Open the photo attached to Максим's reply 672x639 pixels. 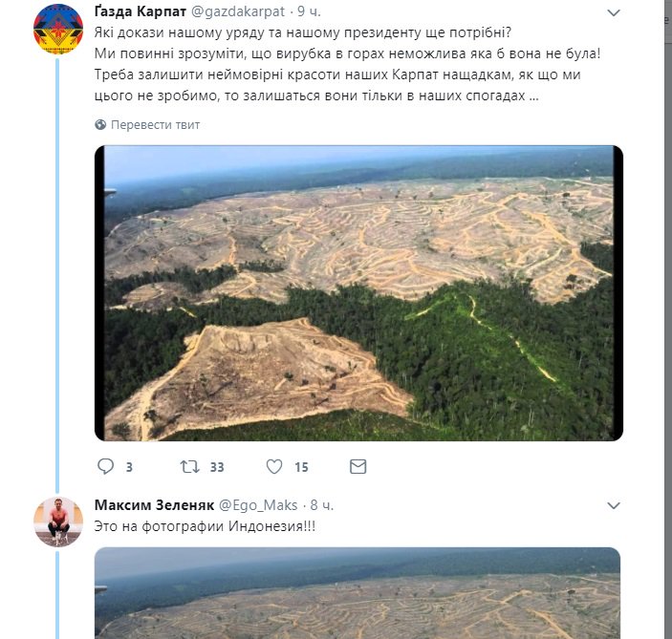click(x=358, y=592)
